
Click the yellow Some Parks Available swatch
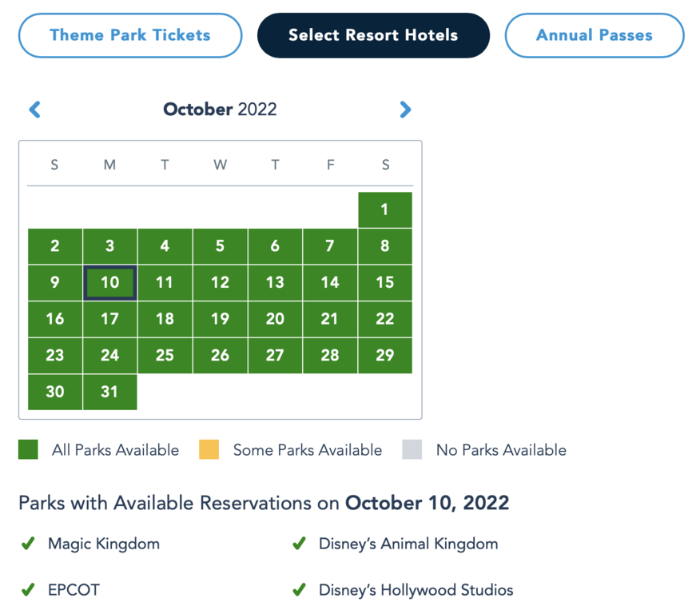[209, 450]
